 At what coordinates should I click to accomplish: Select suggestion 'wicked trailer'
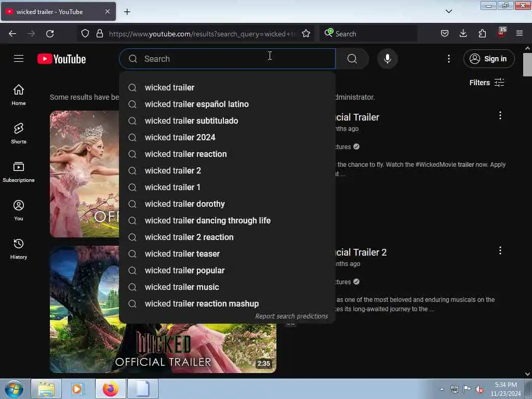228,87
